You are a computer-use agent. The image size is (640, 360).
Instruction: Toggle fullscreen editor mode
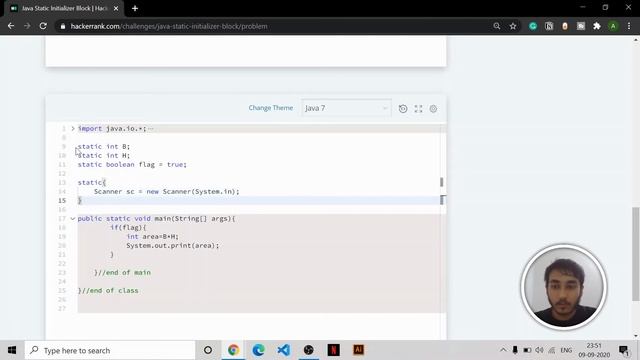[x=418, y=109]
